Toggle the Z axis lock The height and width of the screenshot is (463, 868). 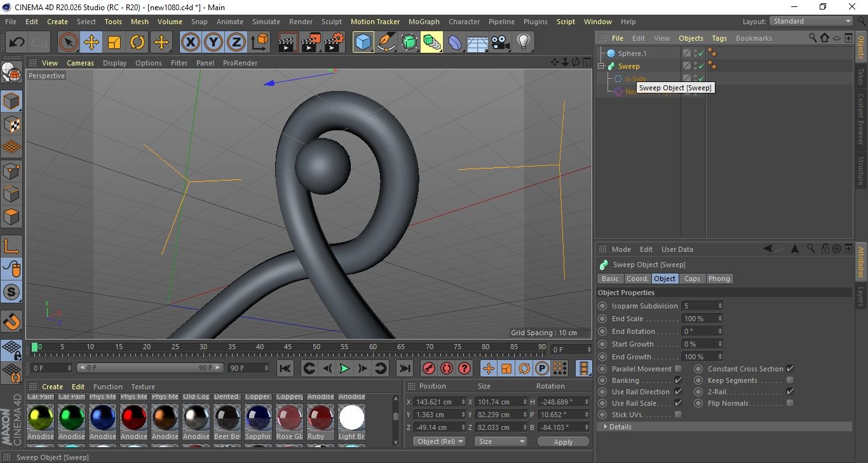[236, 43]
